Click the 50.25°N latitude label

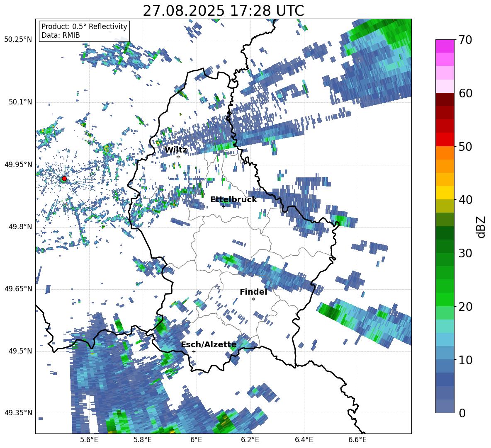[18, 40]
